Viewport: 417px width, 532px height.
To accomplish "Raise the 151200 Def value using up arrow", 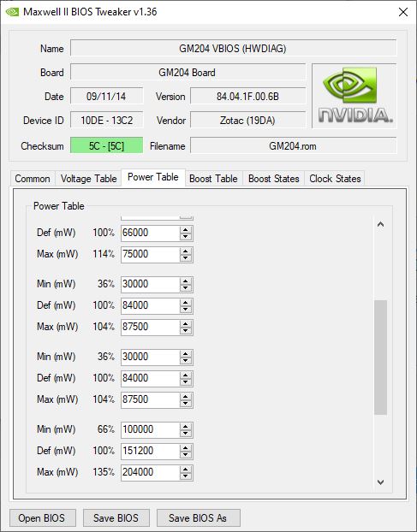I will [x=186, y=448].
